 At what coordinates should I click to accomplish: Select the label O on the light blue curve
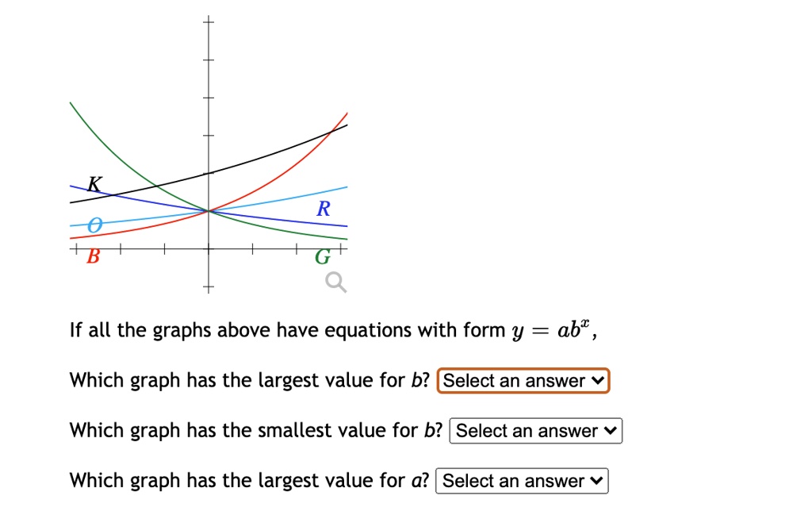95,226
